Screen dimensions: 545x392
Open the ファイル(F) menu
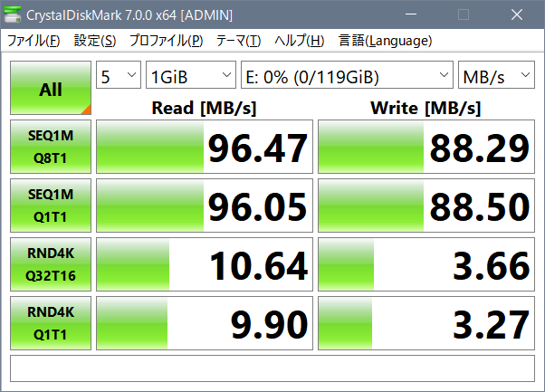pyautogui.click(x=33, y=41)
